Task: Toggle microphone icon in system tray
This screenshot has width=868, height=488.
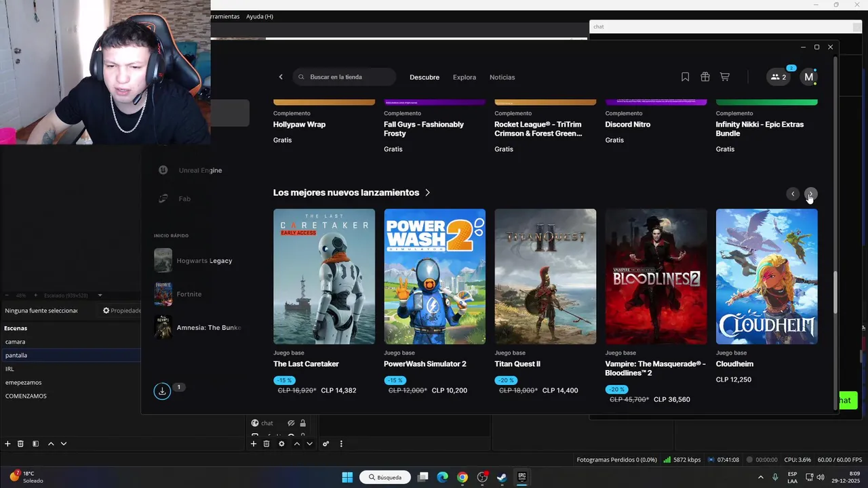Action: click(x=775, y=477)
